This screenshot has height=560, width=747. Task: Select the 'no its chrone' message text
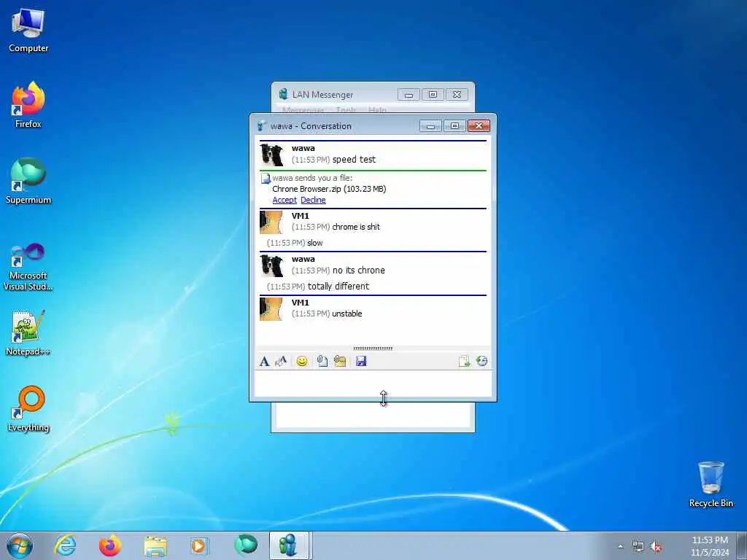pos(359,271)
